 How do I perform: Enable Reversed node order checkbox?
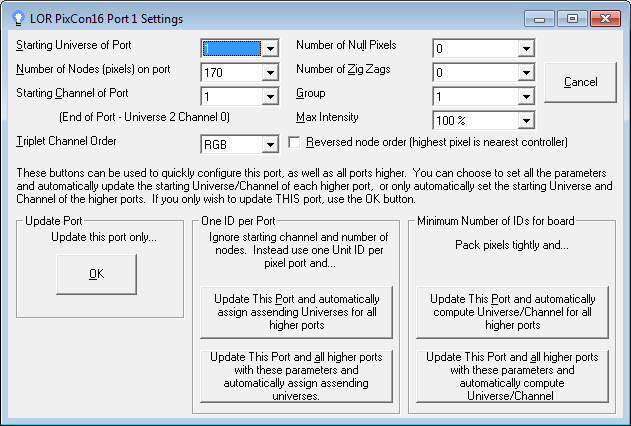coord(295,143)
